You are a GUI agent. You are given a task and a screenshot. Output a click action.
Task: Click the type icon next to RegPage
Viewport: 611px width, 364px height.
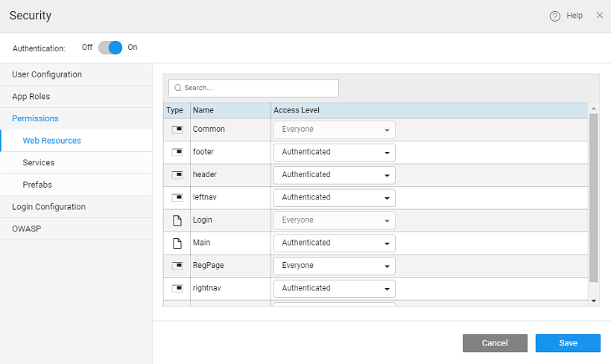pyautogui.click(x=177, y=266)
